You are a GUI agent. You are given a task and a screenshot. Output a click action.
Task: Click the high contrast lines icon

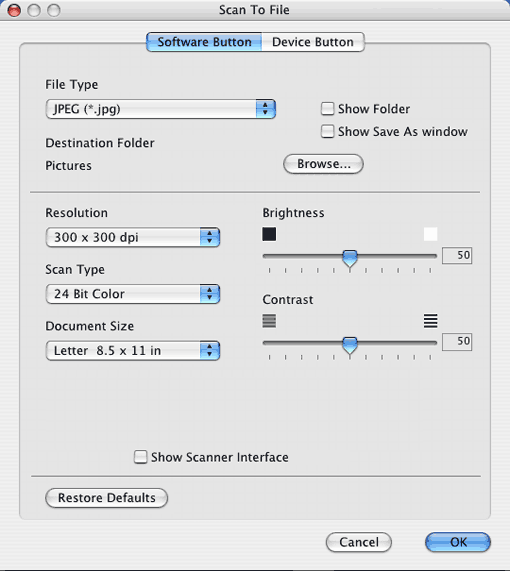[430, 321]
